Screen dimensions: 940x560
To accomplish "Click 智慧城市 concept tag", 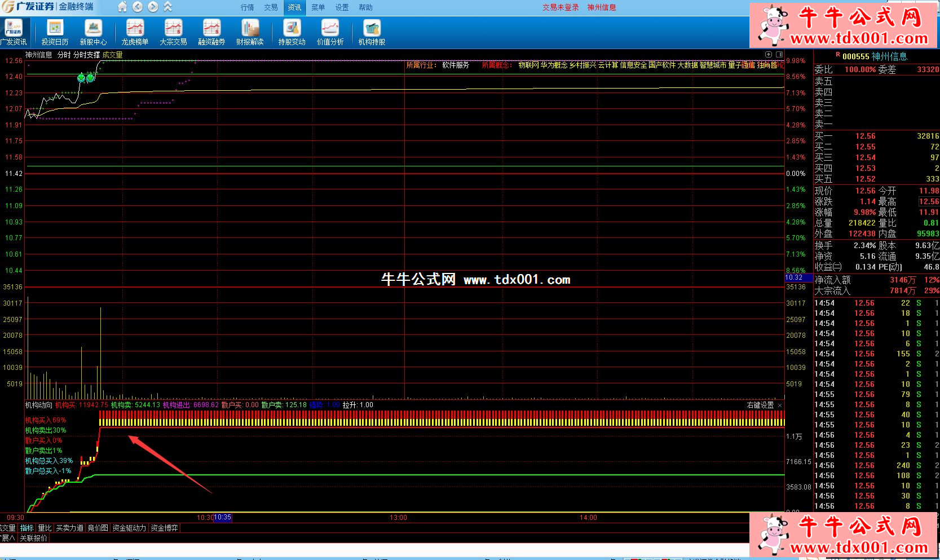I will click(713, 65).
